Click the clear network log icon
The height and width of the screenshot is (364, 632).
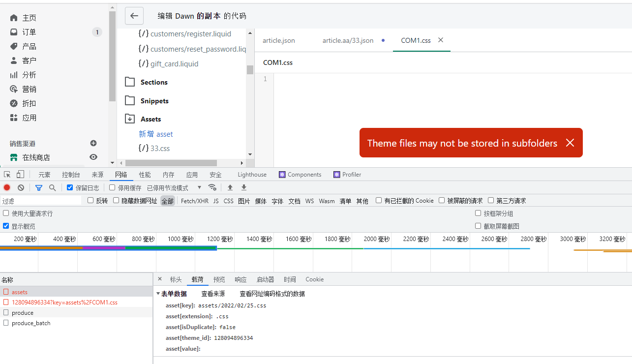(x=21, y=187)
